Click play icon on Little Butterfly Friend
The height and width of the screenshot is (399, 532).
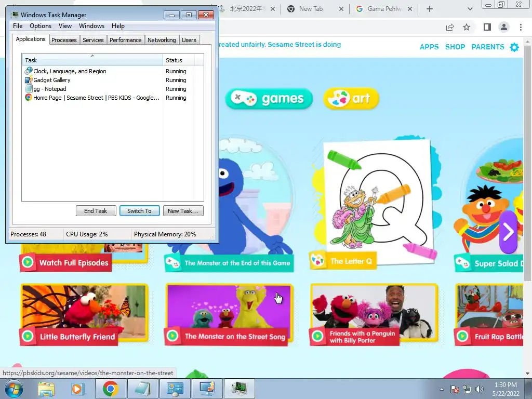(28, 336)
